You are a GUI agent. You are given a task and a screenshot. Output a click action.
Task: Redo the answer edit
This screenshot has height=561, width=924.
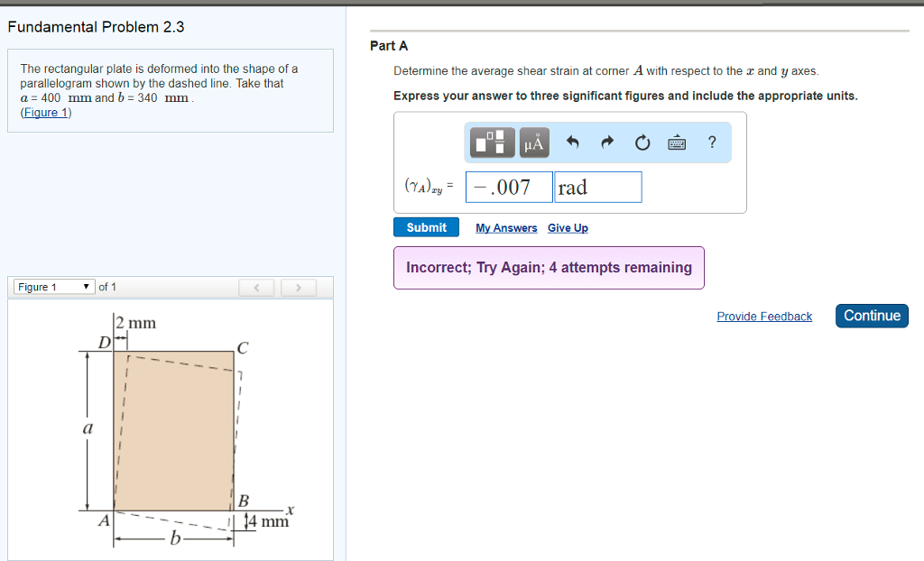click(x=606, y=142)
